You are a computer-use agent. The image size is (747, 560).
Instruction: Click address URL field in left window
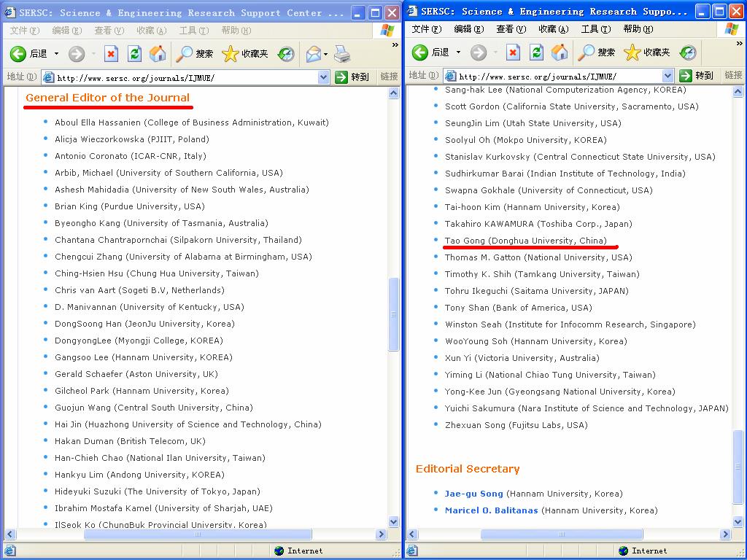(x=187, y=77)
